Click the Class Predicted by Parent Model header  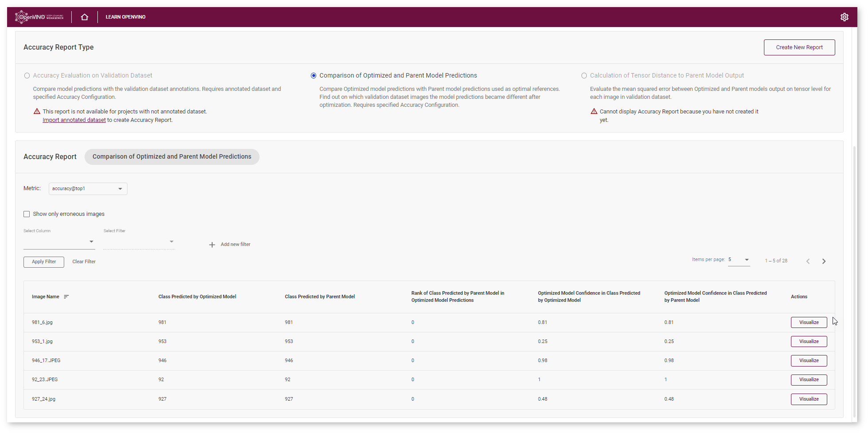320,297
